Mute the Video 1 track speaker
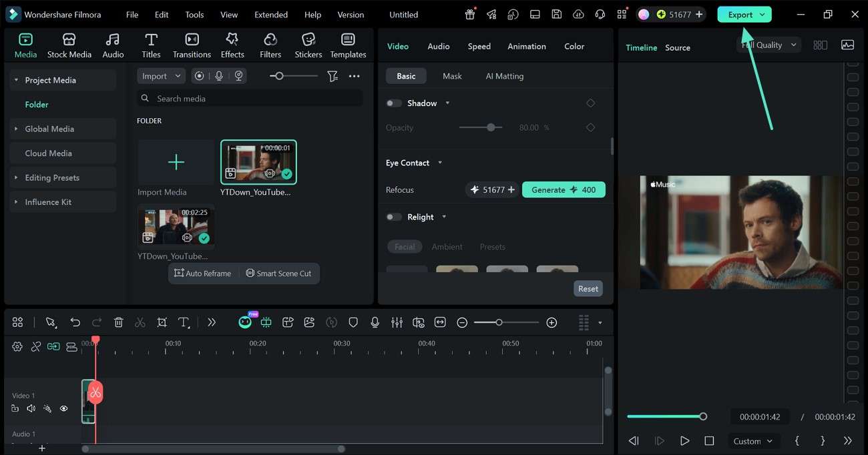 click(x=31, y=408)
